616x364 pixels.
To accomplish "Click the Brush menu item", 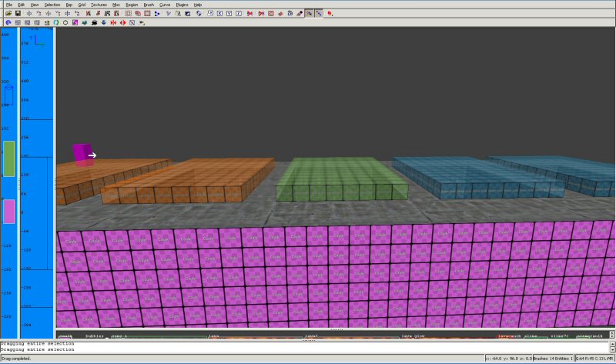I will 149,5.
